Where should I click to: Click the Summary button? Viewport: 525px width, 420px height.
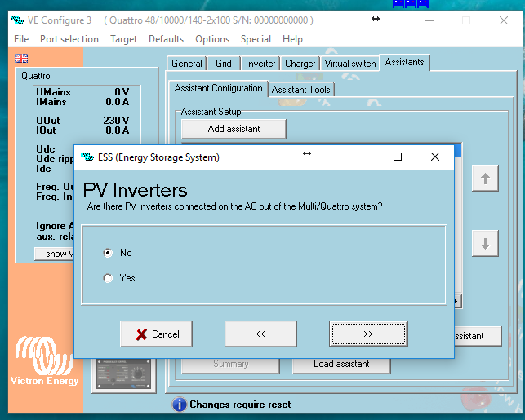[x=231, y=365]
